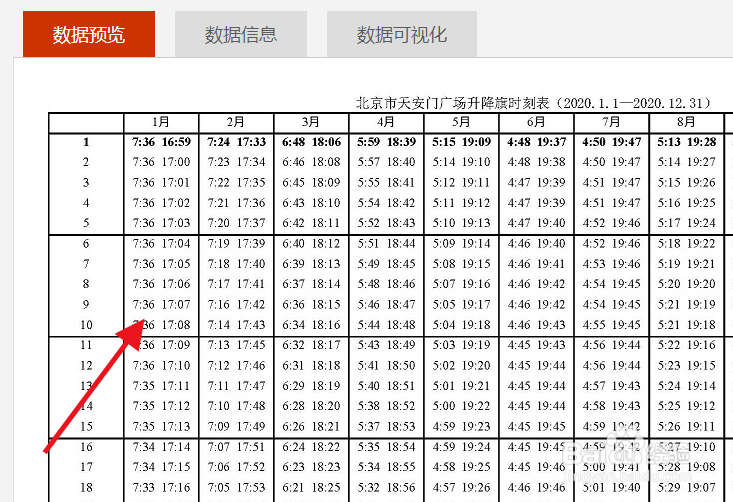Select the 1月 column header
This screenshot has width=733, height=502.
coord(161,122)
